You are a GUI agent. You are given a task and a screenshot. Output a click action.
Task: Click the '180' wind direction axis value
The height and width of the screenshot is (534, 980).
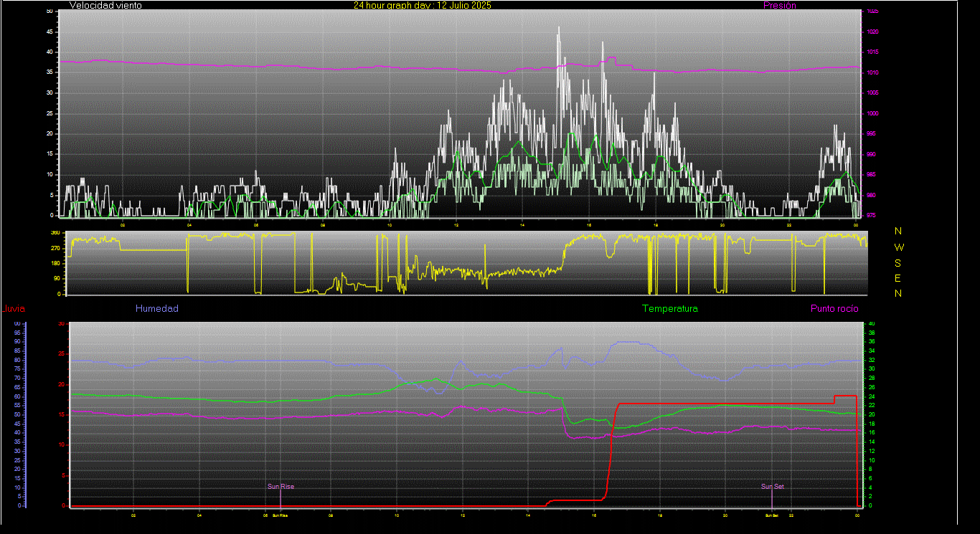pos(55,264)
